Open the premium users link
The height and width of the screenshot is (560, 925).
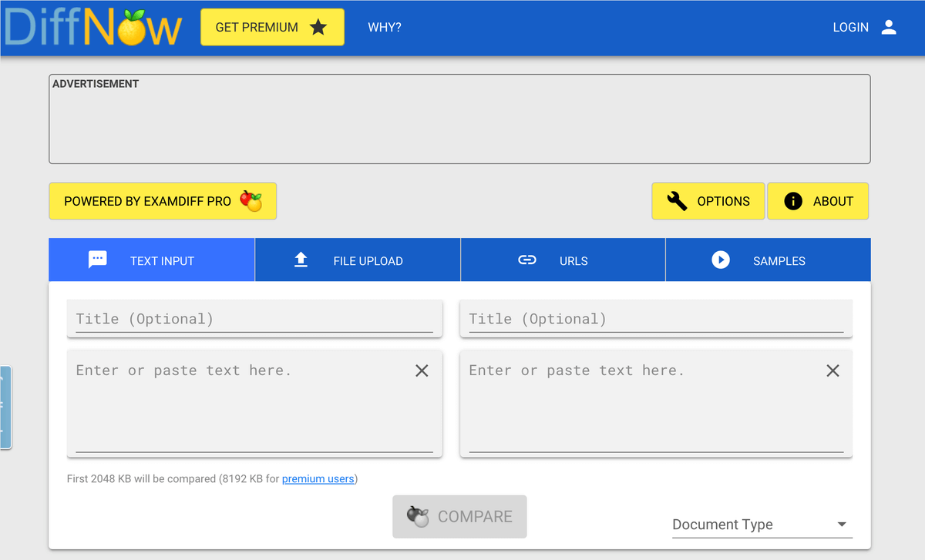[318, 479]
